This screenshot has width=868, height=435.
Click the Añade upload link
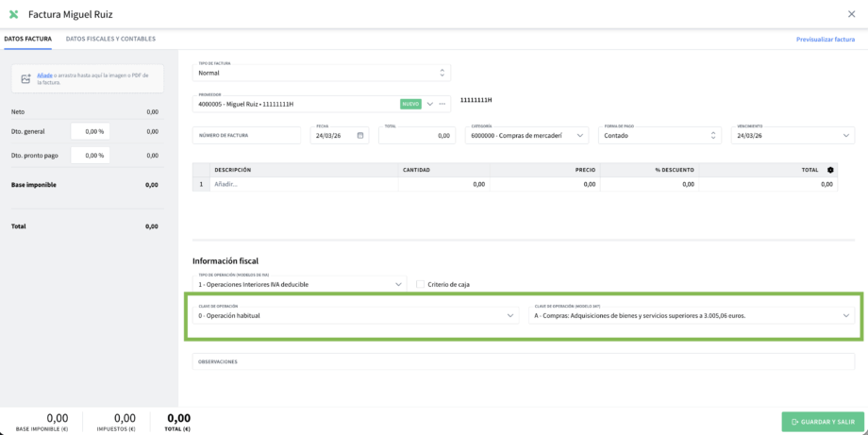tap(44, 75)
